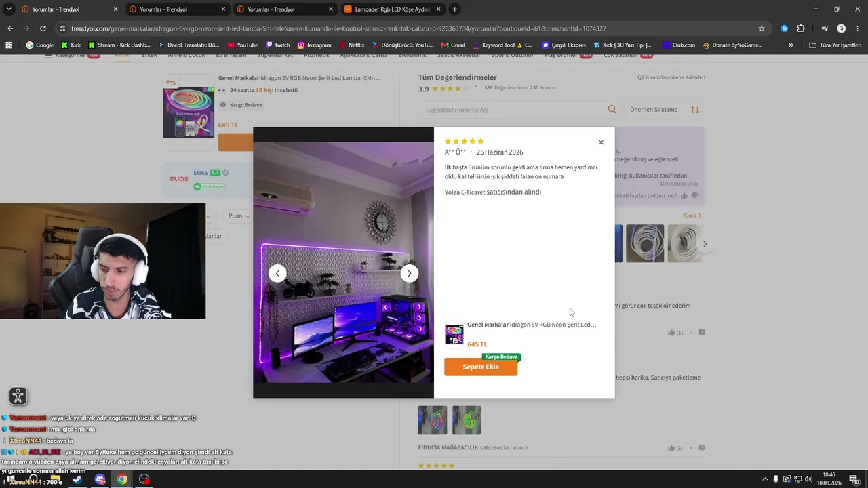This screenshot has height=488, width=868.
Task: Open the notification center in taskbar
Action: (854, 479)
